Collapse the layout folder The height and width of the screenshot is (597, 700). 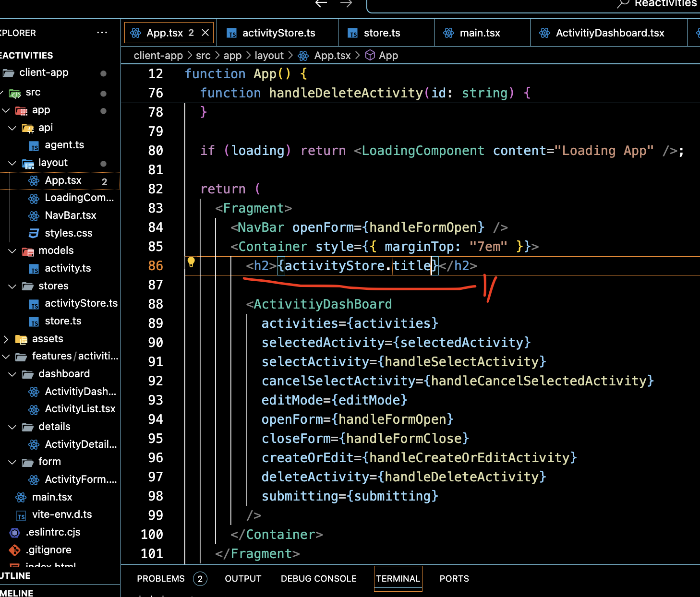[12, 163]
